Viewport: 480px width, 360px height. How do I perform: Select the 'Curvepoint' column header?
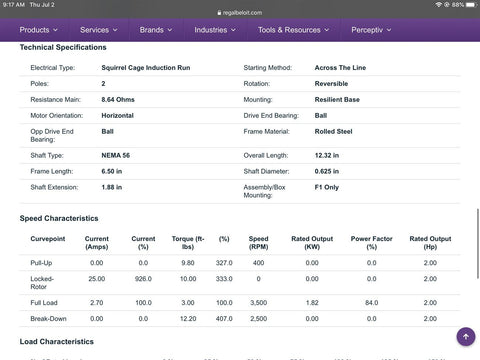48,239
